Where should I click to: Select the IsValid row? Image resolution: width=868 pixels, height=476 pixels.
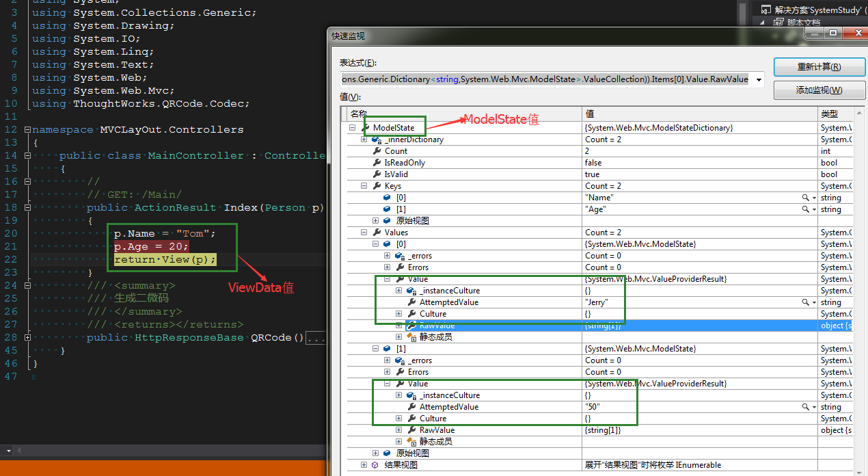pos(600,174)
